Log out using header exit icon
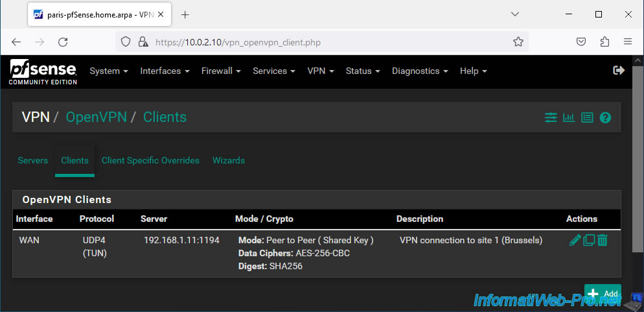 619,70
